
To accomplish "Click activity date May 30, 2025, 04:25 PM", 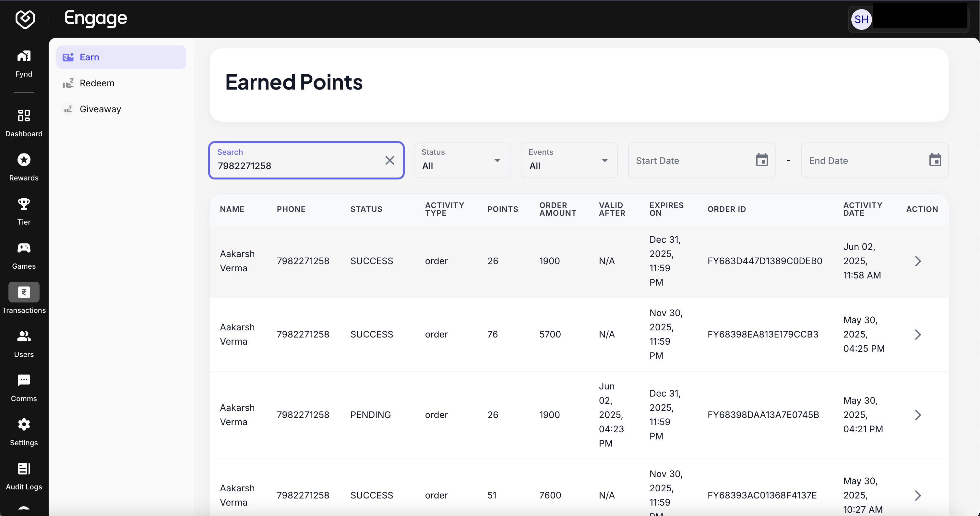I will tap(864, 335).
